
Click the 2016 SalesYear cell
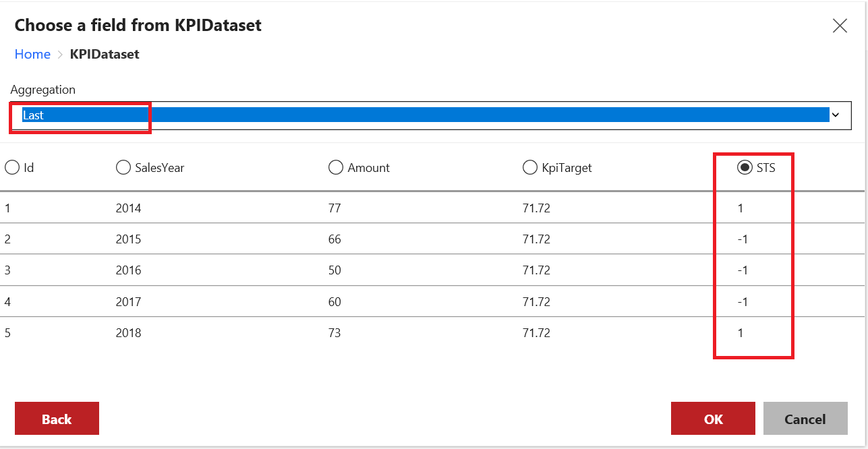128,270
